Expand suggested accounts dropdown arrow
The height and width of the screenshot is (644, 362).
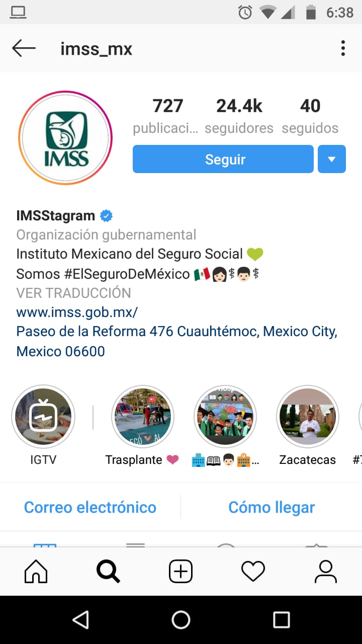[332, 159]
